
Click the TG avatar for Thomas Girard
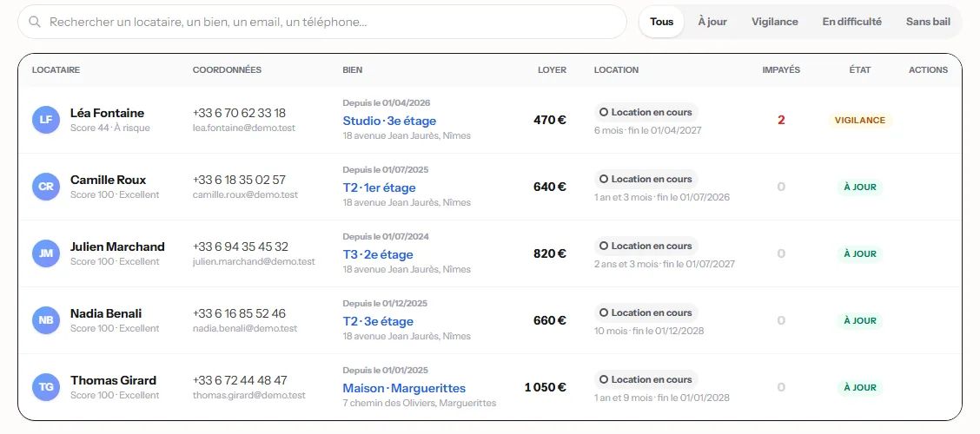click(x=46, y=387)
